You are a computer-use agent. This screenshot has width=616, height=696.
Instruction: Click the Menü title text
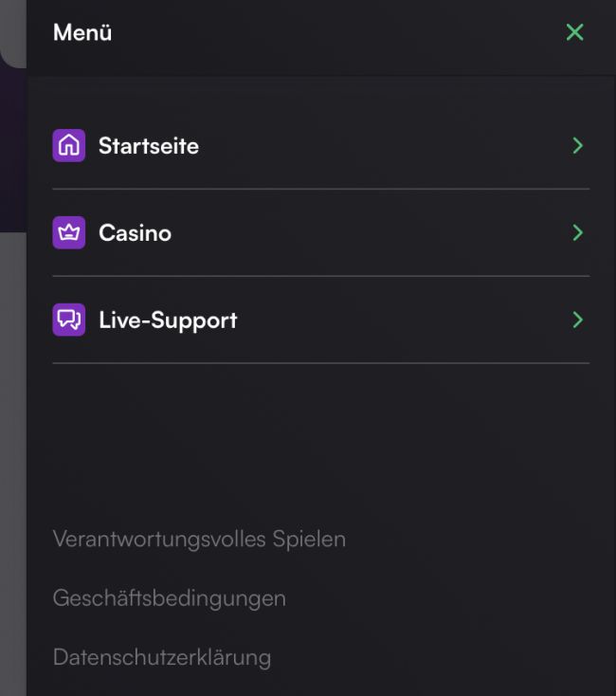pyautogui.click(x=82, y=32)
